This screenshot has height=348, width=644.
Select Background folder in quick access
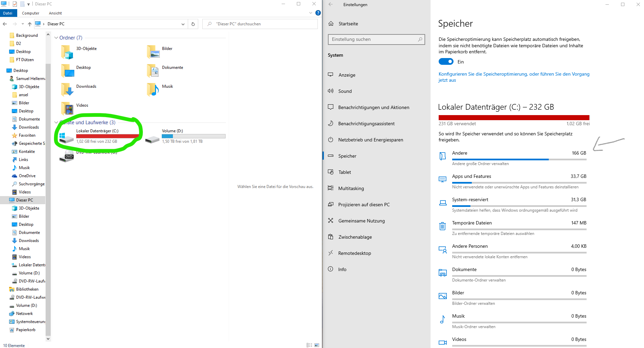[x=27, y=35]
